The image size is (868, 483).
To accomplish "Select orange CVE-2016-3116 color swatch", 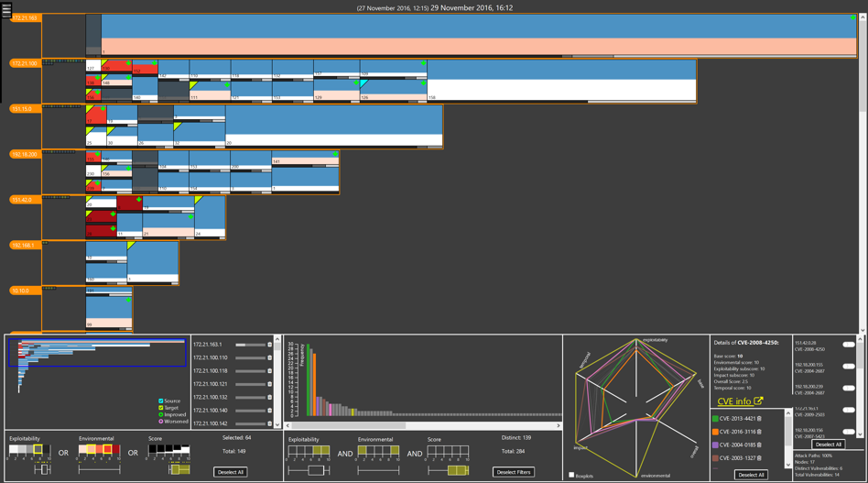I will pyautogui.click(x=715, y=432).
